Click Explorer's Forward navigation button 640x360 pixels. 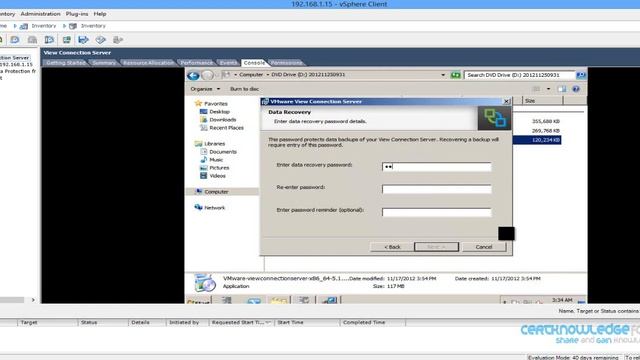pyautogui.click(x=208, y=75)
